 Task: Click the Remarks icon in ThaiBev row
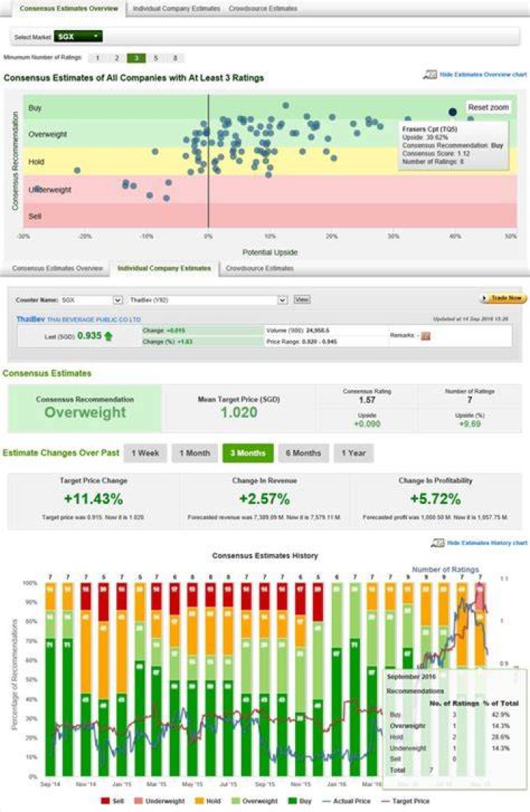tap(425, 336)
